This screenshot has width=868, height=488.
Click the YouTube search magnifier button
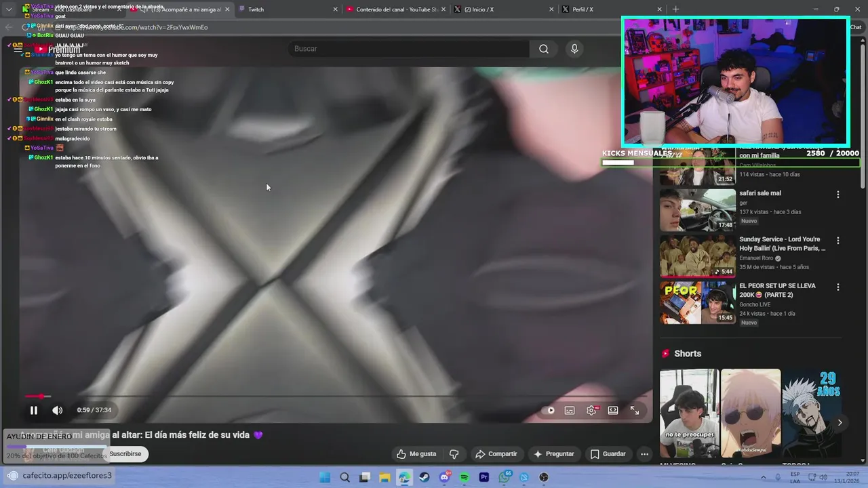pyautogui.click(x=544, y=49)
